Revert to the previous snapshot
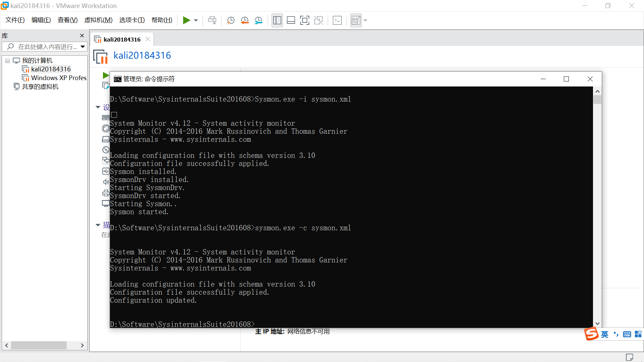 click(x=245, y=20)
